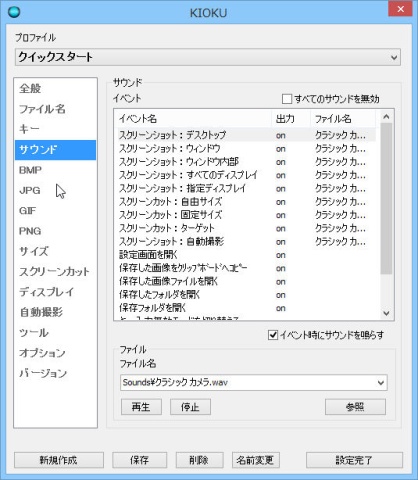Select the スクリーンショット：自動撮影 event row
Viewport: 418px width, 480px height.
click(247, 242)
